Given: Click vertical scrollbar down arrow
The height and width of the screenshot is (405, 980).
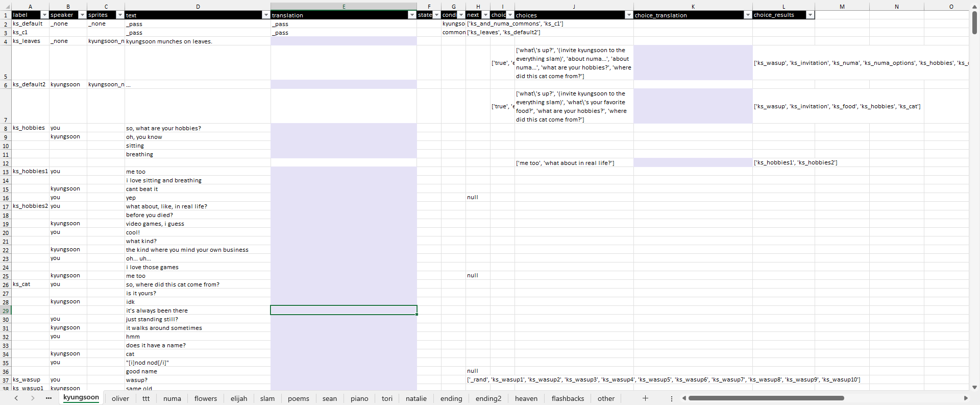Looking at the screenshot, I should tap(974, 387).
